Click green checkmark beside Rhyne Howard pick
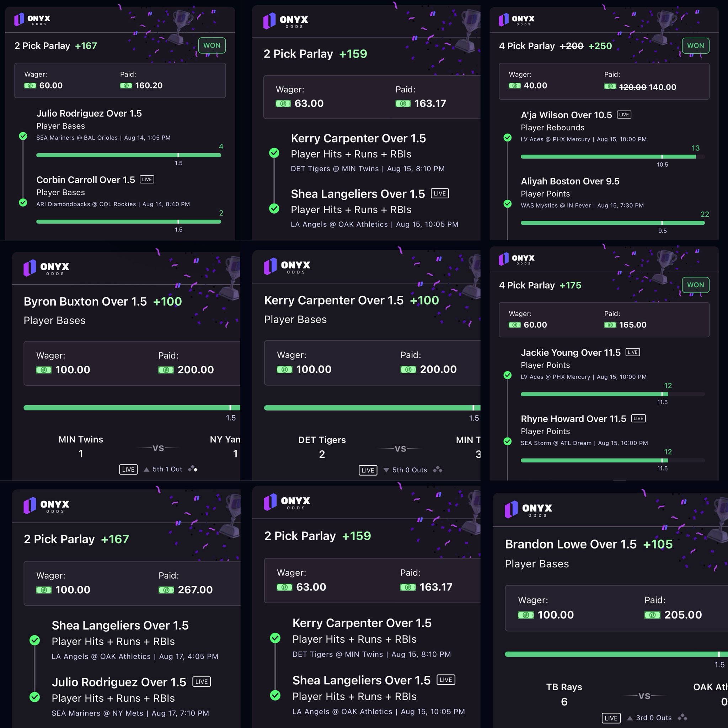The image size is (728, 728). 508,441
